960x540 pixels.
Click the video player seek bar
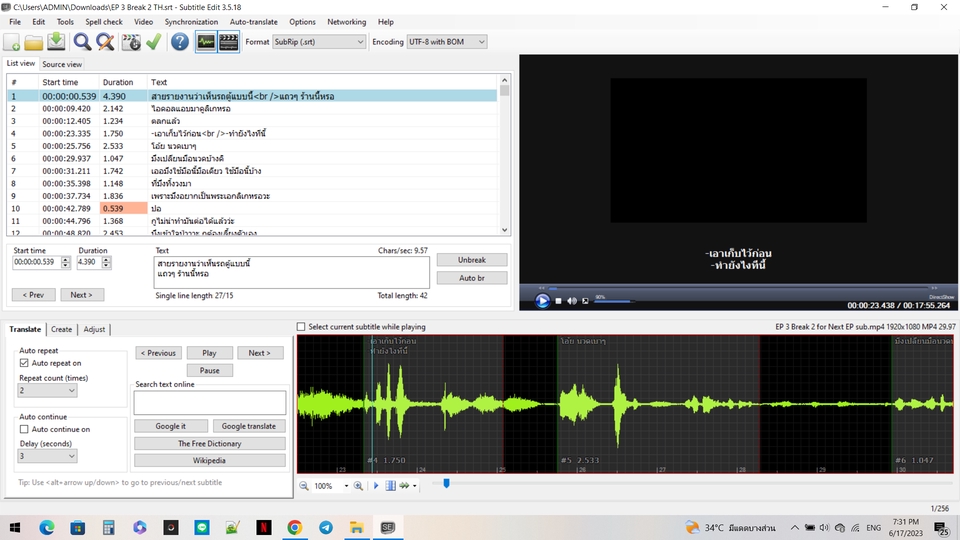738,288
